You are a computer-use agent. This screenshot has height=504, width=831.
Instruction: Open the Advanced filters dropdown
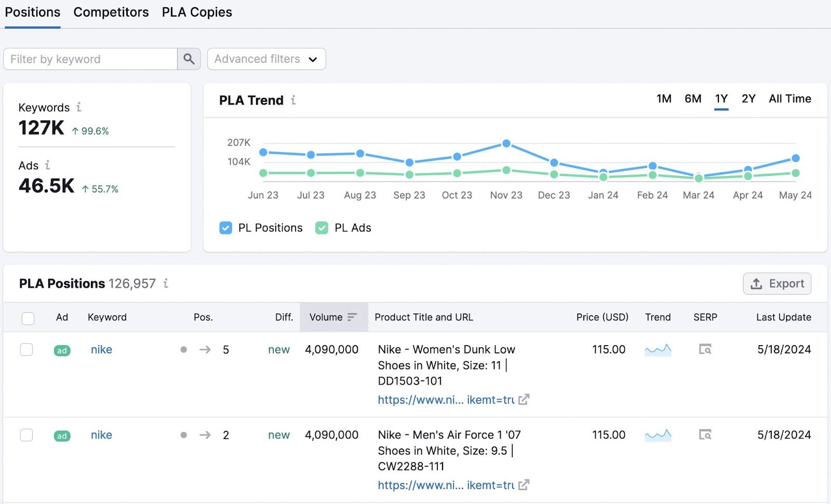(266, 59)
